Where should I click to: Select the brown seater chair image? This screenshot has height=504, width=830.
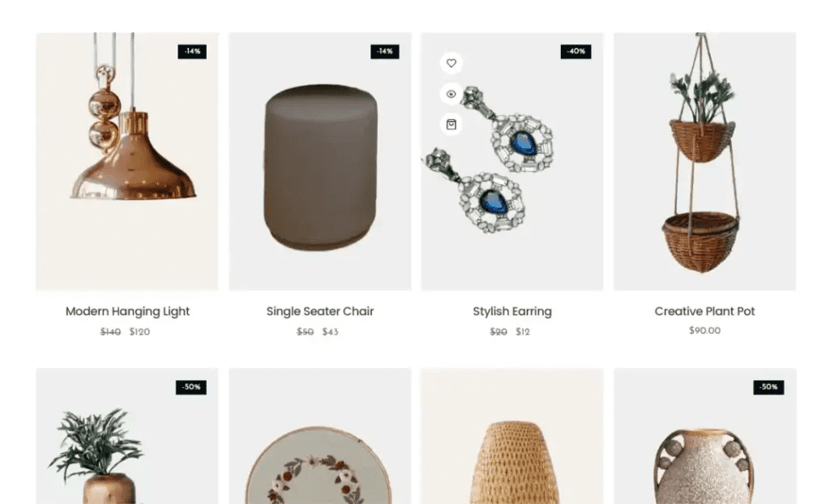point(320,161)
